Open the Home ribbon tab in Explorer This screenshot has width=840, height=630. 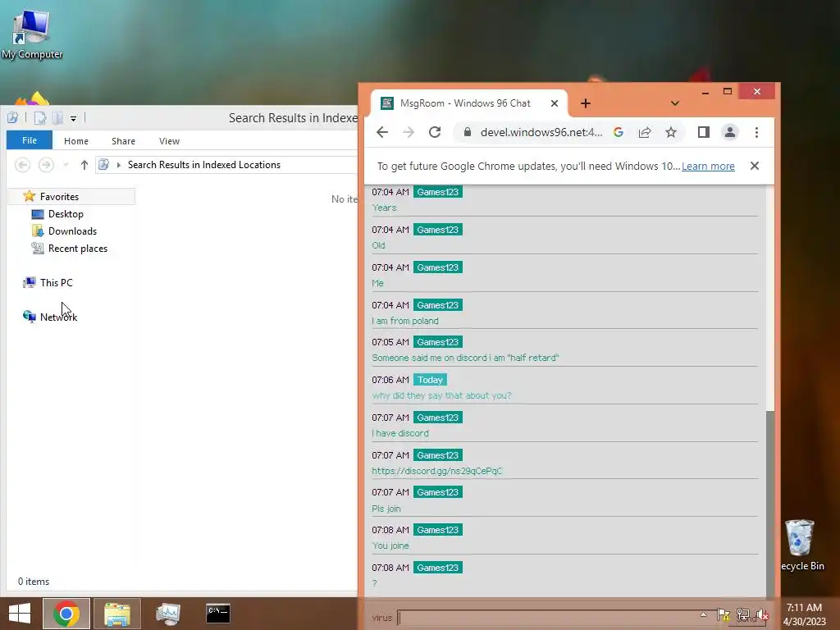(76, 141)
